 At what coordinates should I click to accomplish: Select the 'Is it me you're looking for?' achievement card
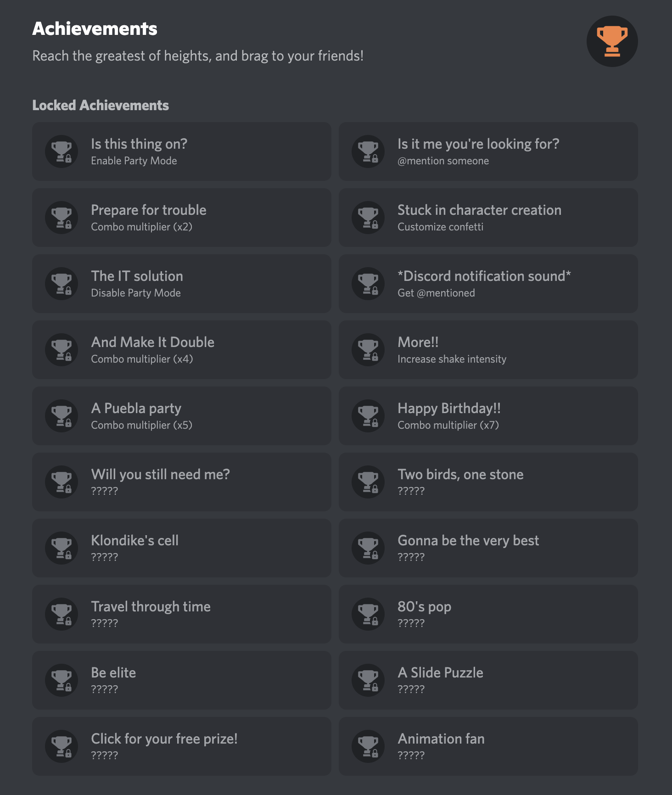(x=487, y=151)
